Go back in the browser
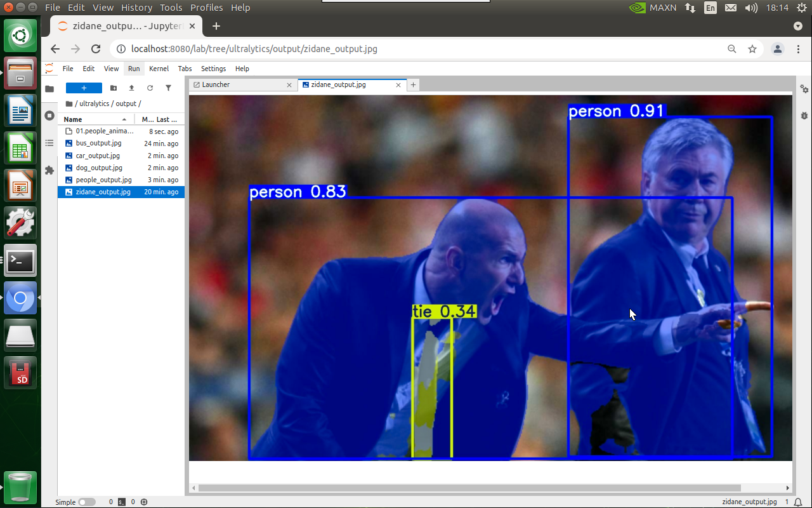 click(55, 49)
